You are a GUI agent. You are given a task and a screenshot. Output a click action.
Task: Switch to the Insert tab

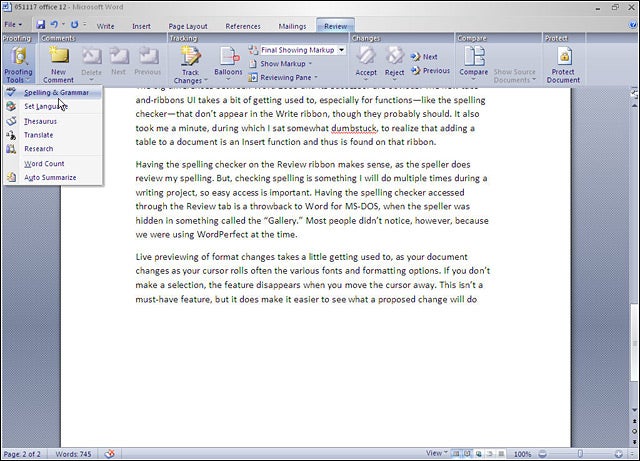(x=141, y=26)
